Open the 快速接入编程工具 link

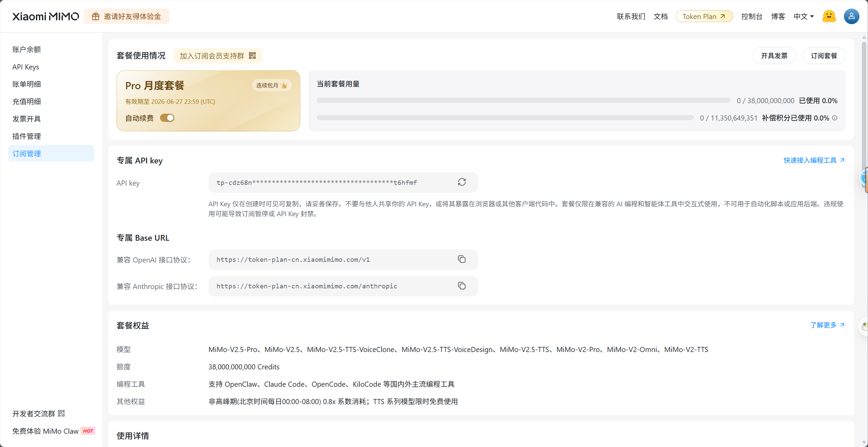coord(814,160)
